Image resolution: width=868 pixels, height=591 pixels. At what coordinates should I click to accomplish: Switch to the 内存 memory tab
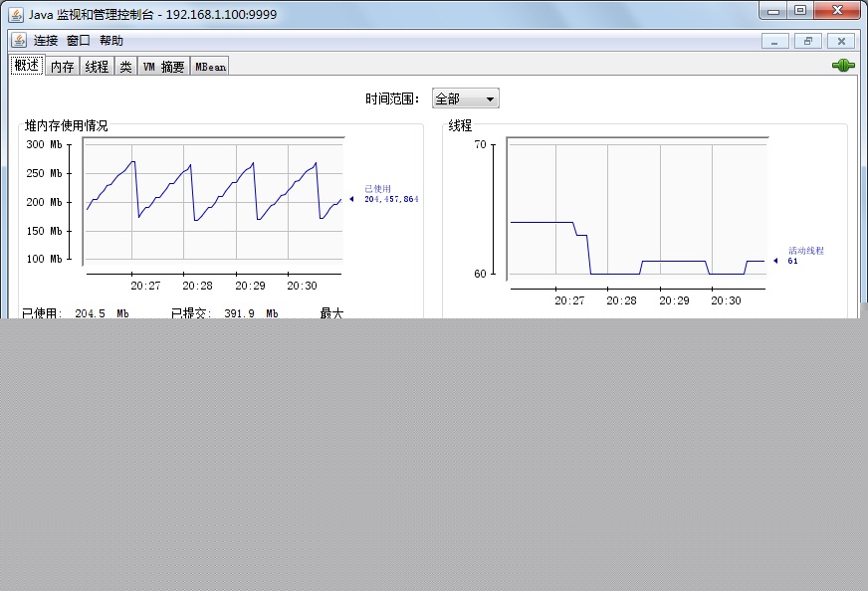point(62,67)
